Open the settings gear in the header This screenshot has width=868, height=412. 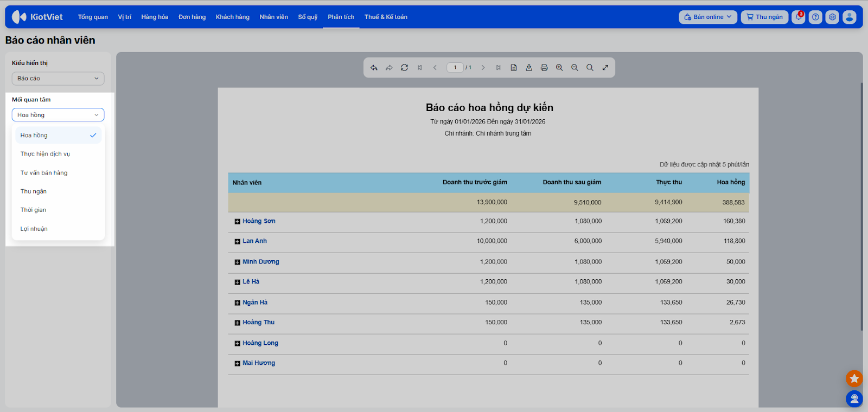tap(832, 17)
